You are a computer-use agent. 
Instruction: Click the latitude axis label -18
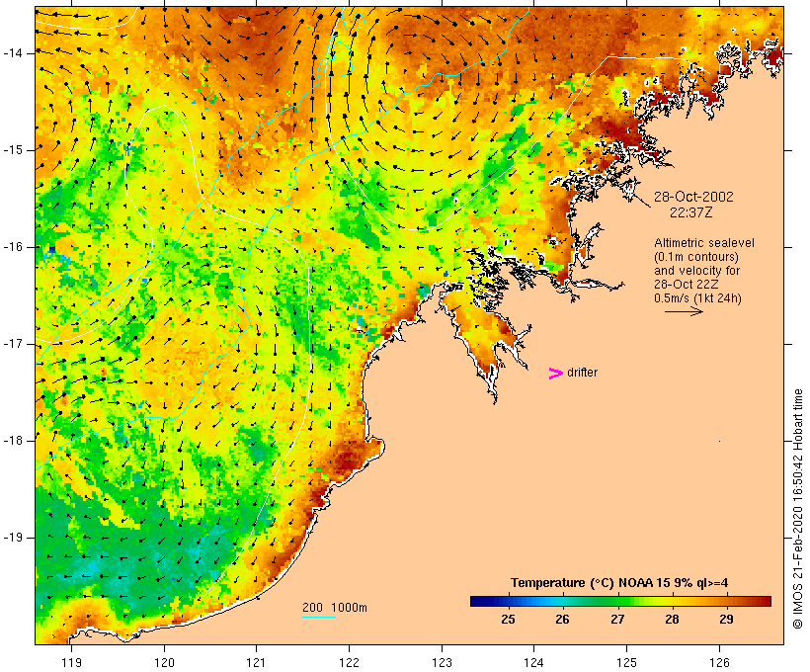(13, 441)
